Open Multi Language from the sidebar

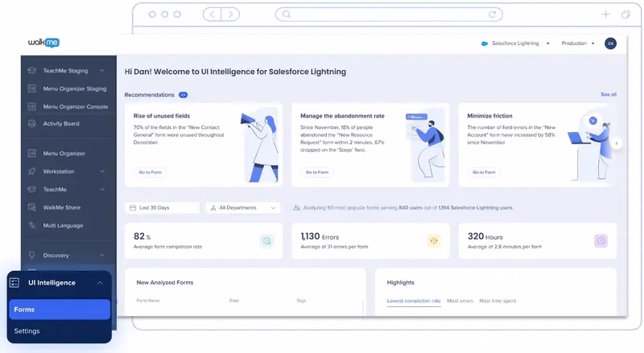tap(63, 226)
